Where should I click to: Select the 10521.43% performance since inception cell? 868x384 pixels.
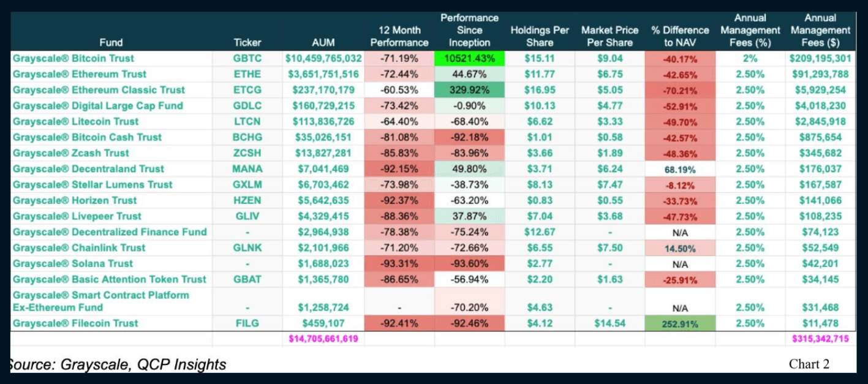[469, 58]
